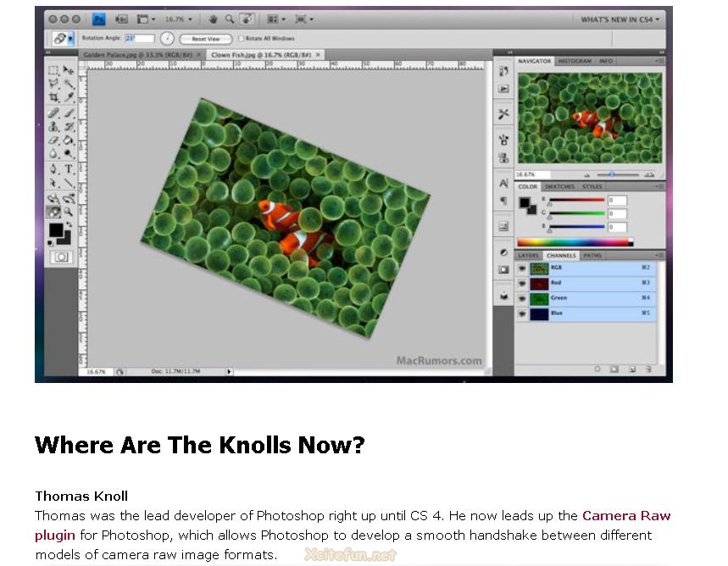Click the rotation angle dial
The height and width of the screenshot is (566, 728).
167,38
